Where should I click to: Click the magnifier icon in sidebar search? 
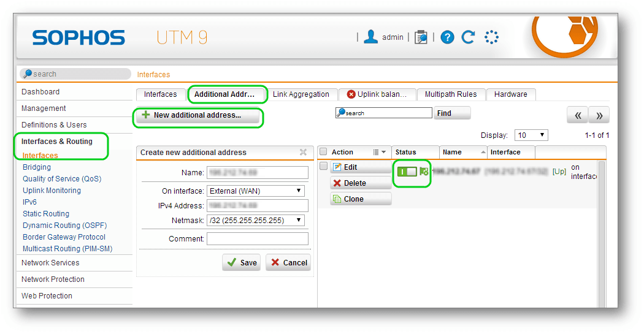(28, 74)
